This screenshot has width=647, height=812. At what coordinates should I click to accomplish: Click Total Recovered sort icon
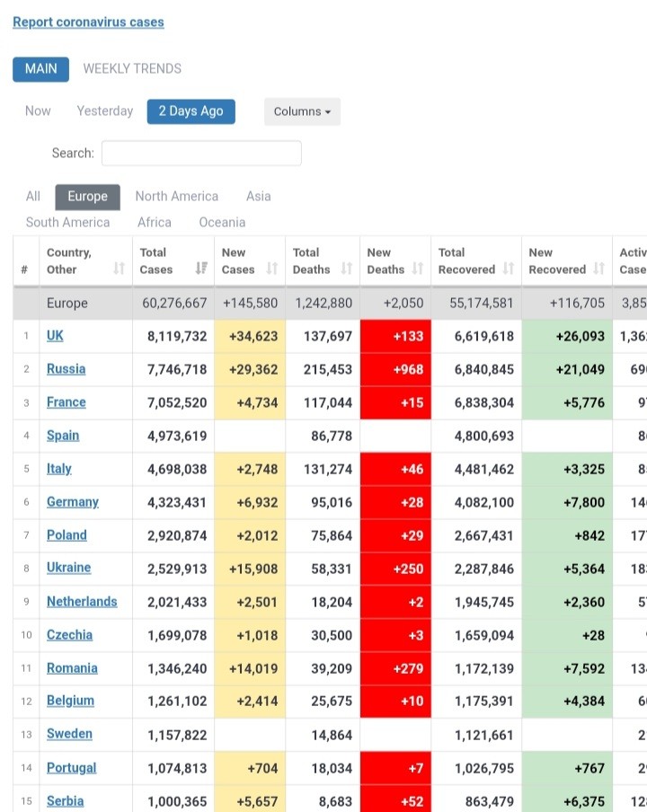click(509, 269)
